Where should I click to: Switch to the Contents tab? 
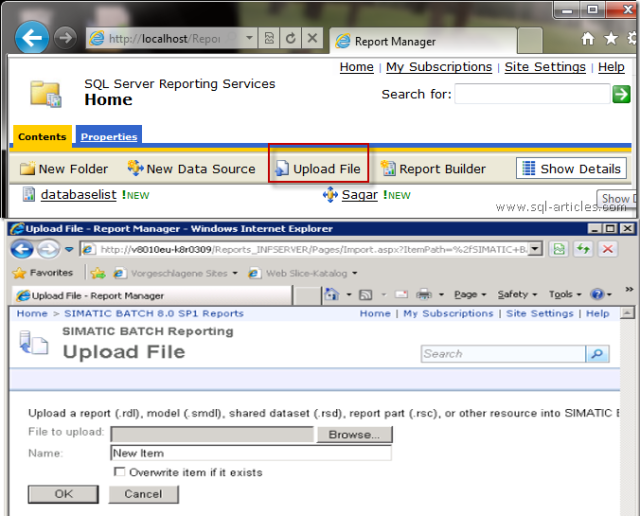click(x=42, y=136)
